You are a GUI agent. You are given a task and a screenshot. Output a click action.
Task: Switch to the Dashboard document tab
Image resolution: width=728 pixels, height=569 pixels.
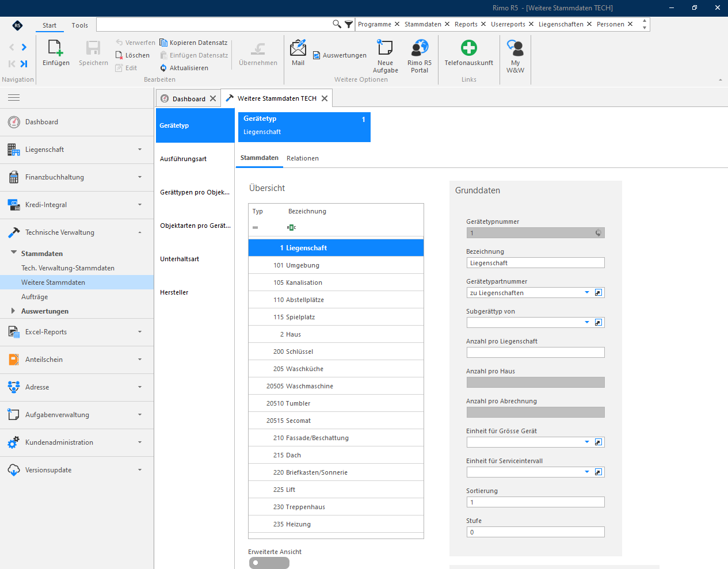[189, 98]
